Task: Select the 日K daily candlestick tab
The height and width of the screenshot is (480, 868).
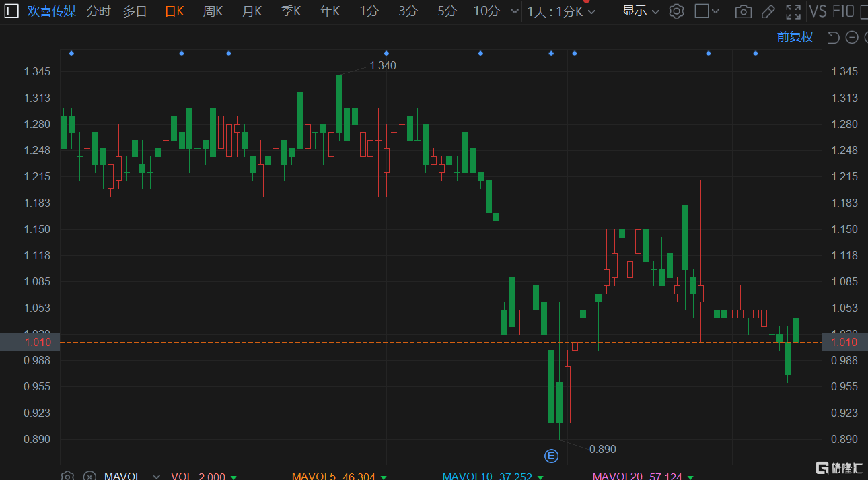Action: point(174,11)
